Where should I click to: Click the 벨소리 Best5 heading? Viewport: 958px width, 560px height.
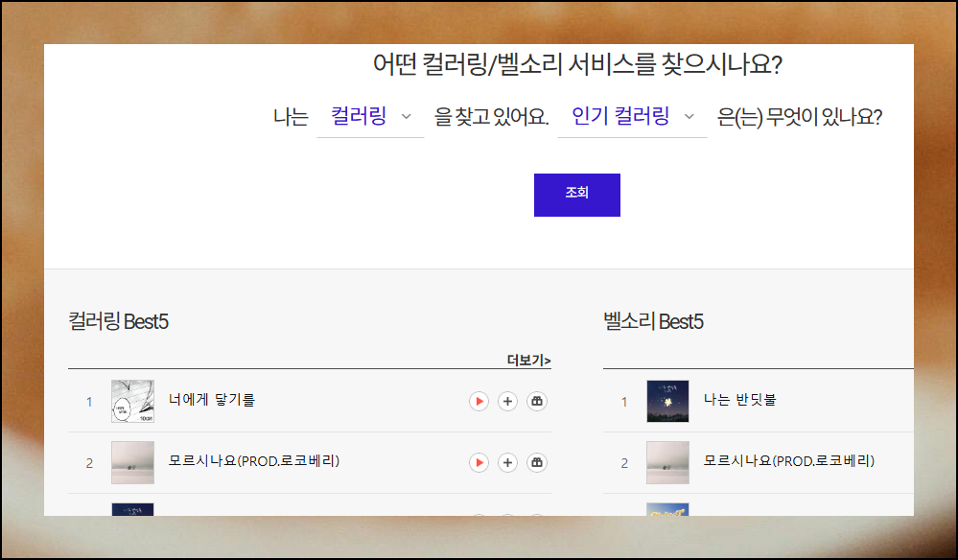coord(653,321)
